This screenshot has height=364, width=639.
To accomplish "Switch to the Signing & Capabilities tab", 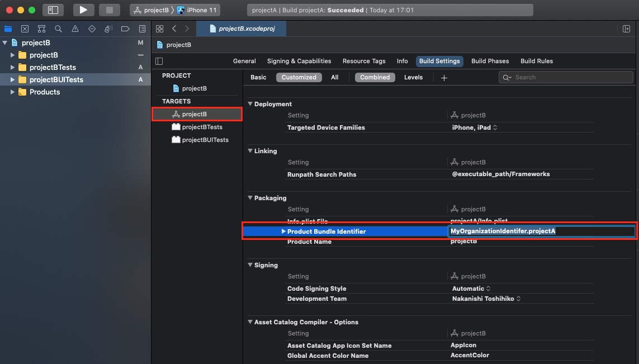I will (299, 61).
